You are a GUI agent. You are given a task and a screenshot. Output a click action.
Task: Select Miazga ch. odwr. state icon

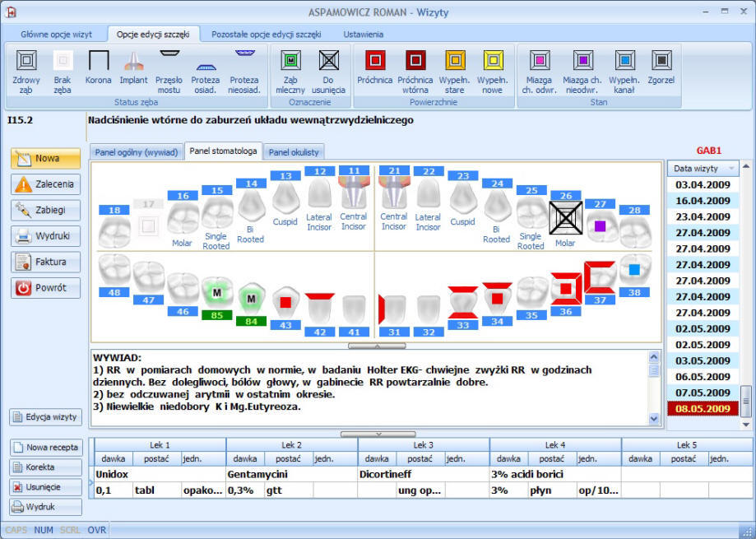pos(540,61)
